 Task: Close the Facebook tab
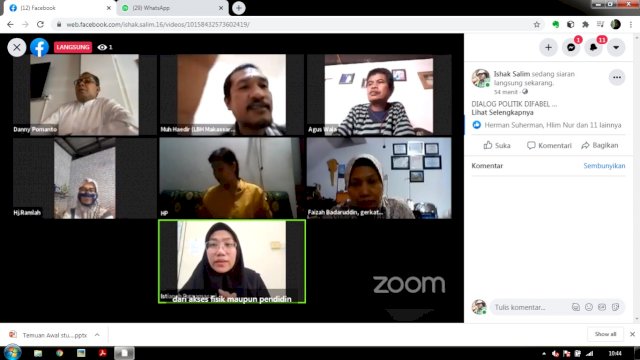pyautogui.click(x=109, y=8)
